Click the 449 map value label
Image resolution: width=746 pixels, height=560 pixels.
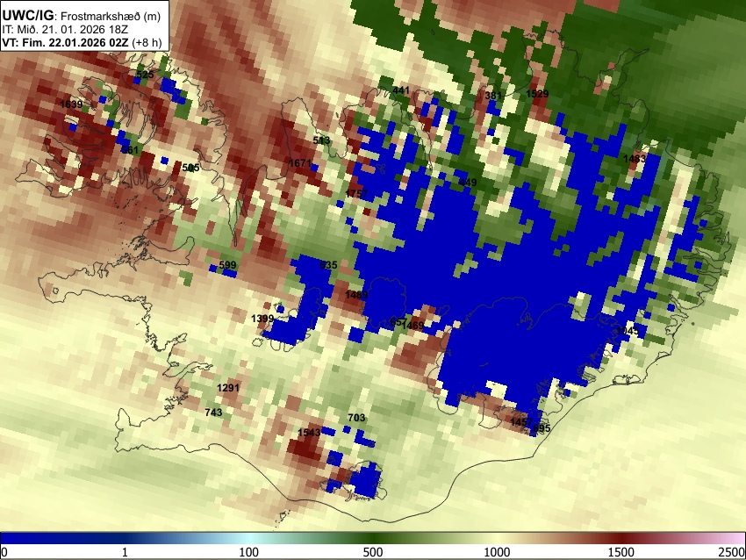pyautogui.click(x=468, y=183)
